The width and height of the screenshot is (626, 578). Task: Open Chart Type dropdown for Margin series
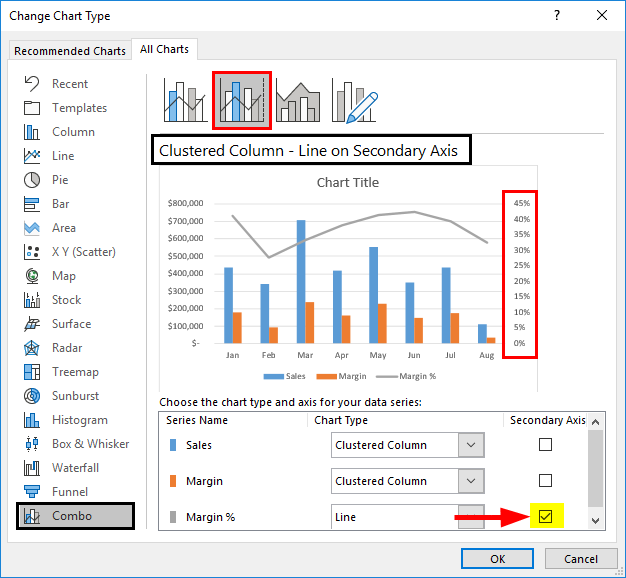pos(471,481)
